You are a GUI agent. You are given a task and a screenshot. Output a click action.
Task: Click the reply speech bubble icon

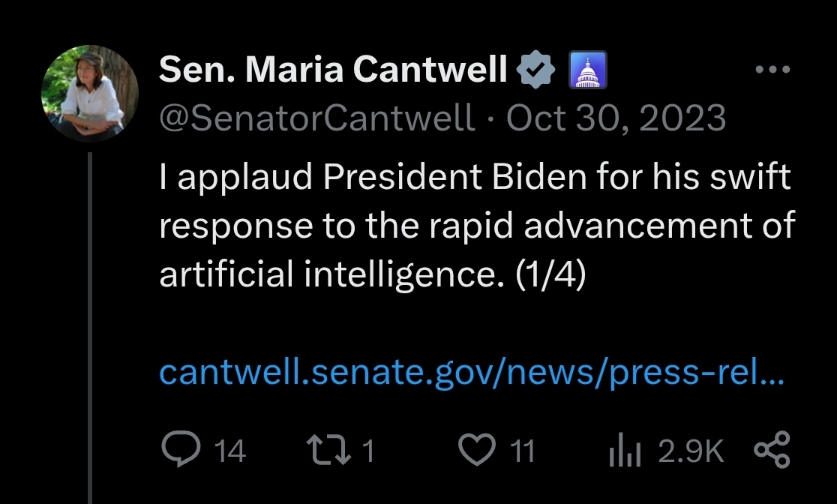point(179,451)
